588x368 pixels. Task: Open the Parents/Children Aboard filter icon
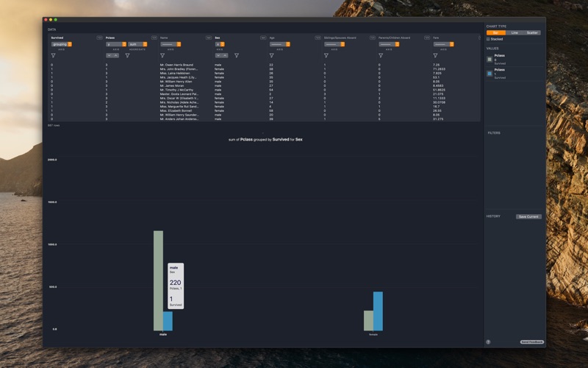381,56
